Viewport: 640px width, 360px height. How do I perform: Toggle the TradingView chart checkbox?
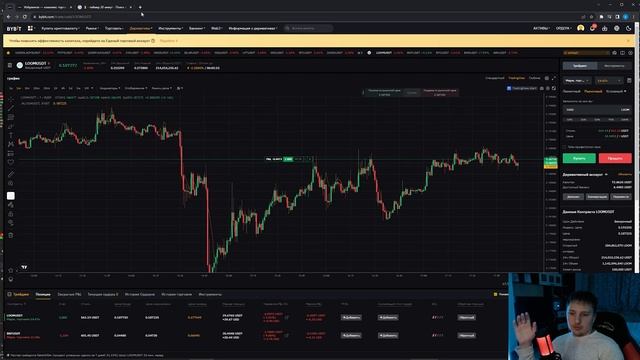pyautogui.click(x=509, y=88)
